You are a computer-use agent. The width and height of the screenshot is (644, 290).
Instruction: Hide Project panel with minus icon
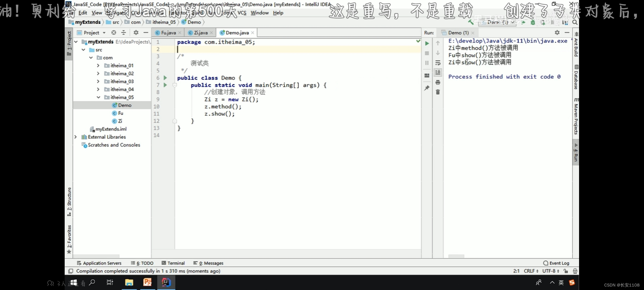(x=146, y=32)
